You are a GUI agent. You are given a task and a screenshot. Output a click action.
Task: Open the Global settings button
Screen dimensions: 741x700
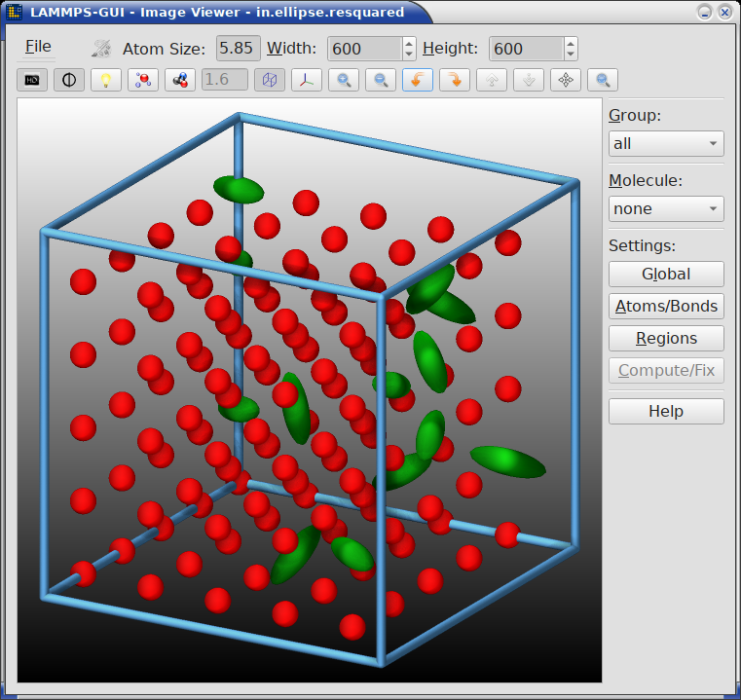pyautogui.click(x=666, y=274)
